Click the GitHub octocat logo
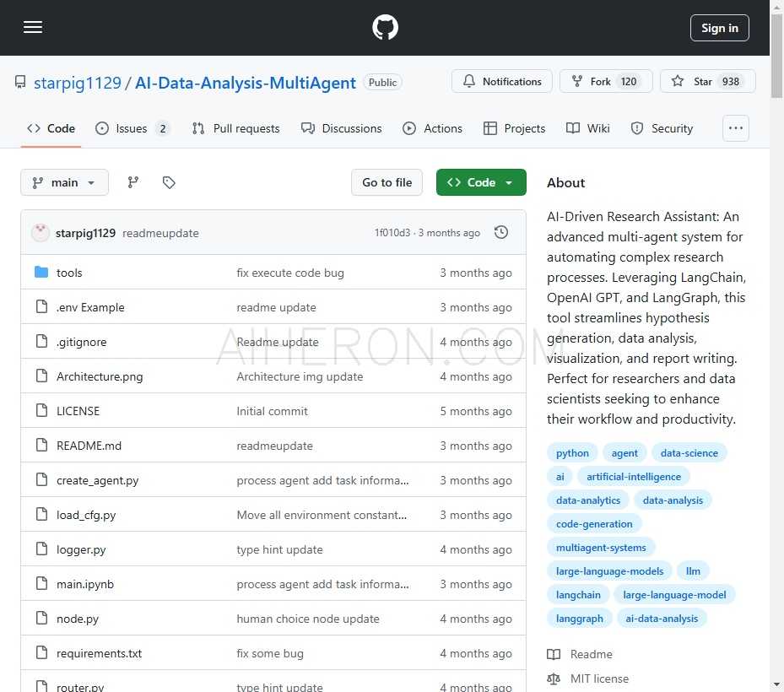784x692 pixels. tap(385, 28)
